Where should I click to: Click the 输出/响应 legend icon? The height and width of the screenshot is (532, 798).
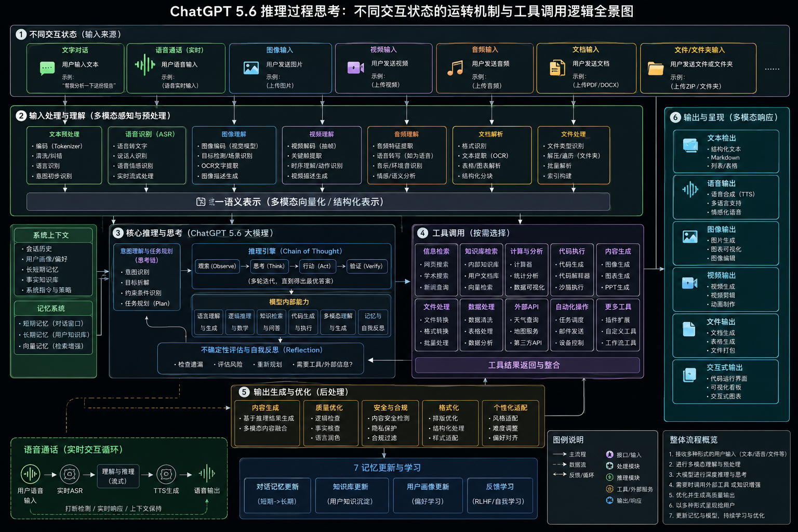609,500
